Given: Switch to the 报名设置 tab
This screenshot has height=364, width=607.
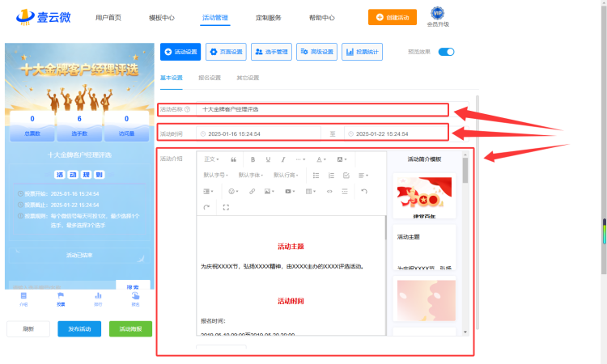Looking at the screenshot, I should [210, 78].
